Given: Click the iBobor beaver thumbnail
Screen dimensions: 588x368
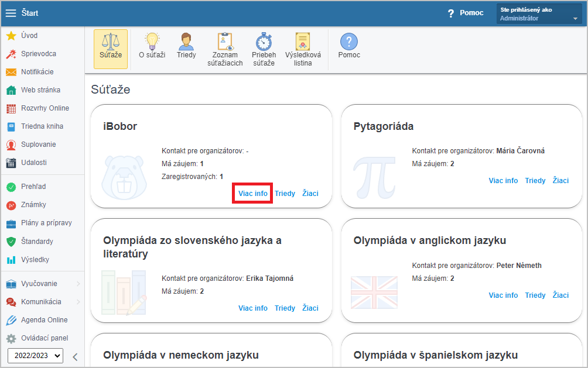Looking at the screenshot, I should click(x=124, y=178).
